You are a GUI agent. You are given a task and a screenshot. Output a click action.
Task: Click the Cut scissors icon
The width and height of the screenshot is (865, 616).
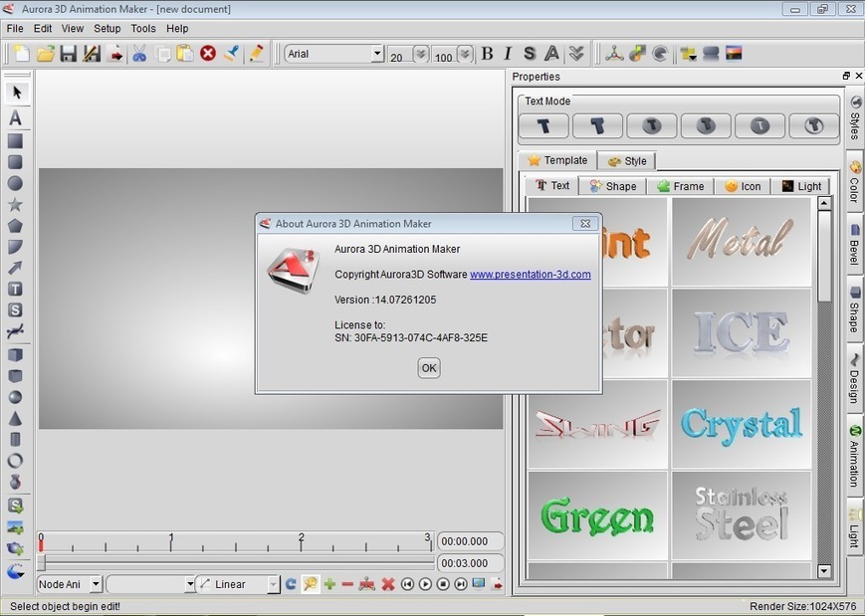tap(139, 54)
